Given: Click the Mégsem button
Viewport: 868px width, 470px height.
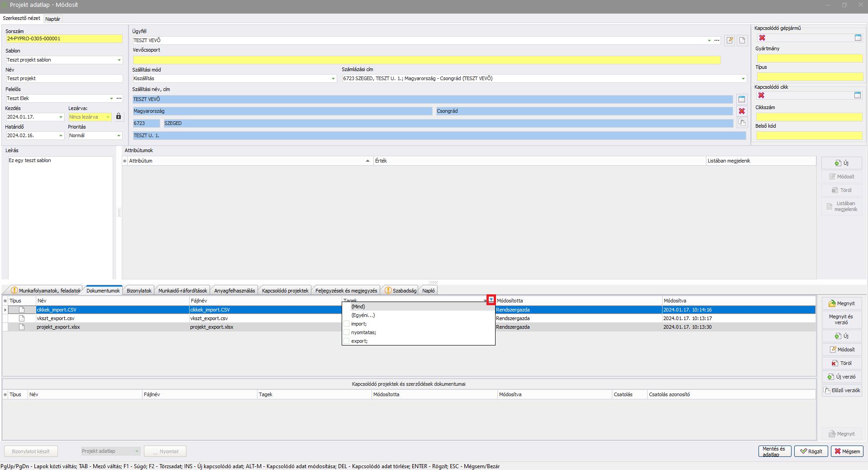Looking at the screenshot, I should click(x=847, y=451).
